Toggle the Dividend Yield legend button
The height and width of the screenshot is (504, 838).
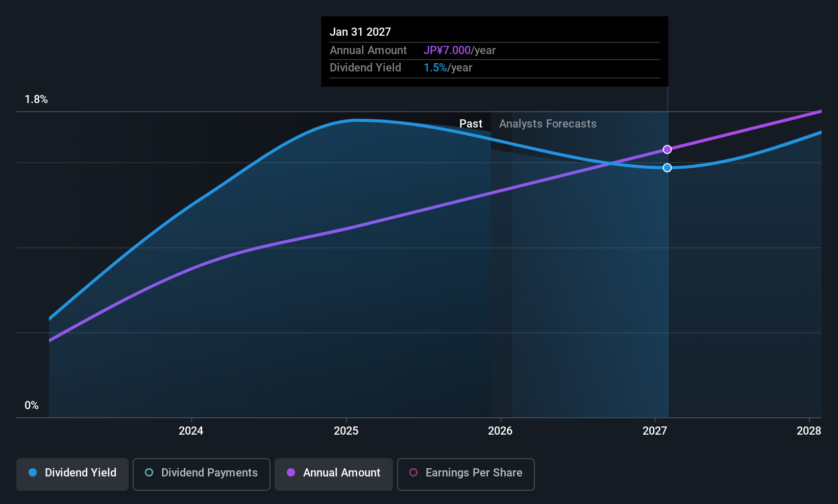click(72, 474)
